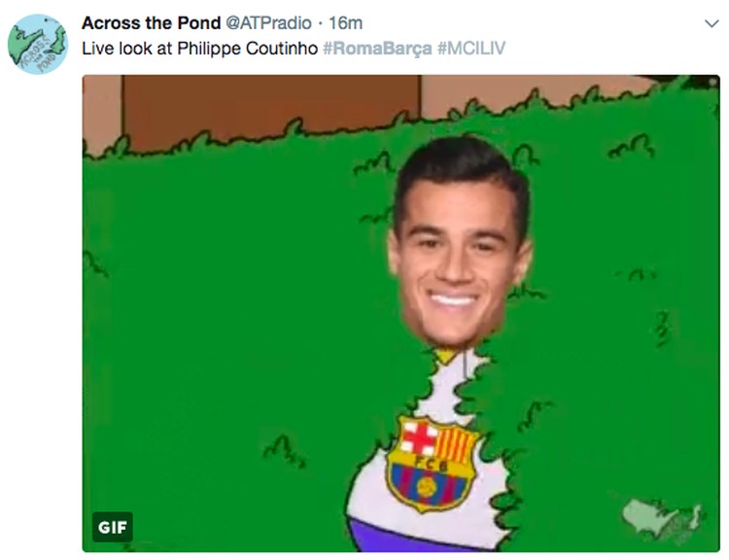This screenshot has width=729, height=560.
Task: Click the GIF badge on the media
Action: tap(112, 527)
